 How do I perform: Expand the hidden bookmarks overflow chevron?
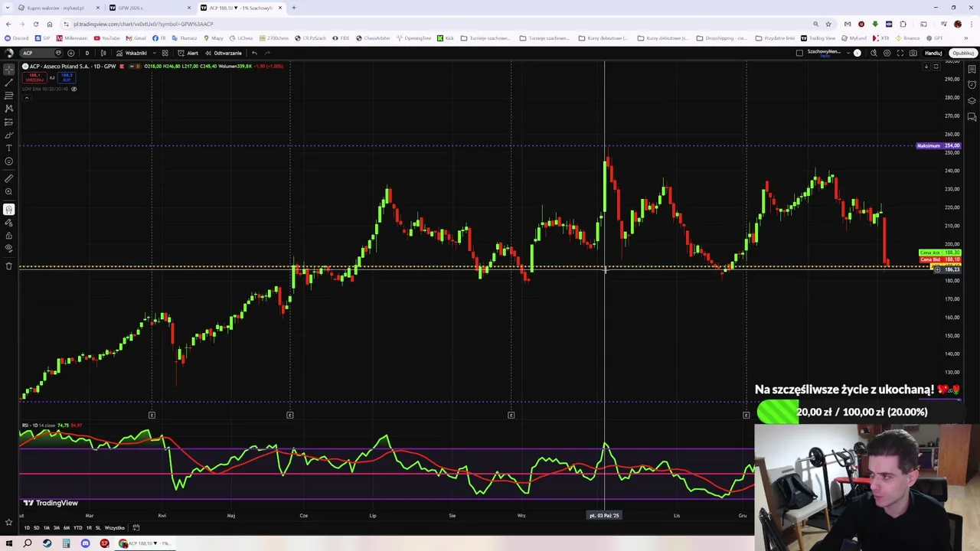(966, 38)
